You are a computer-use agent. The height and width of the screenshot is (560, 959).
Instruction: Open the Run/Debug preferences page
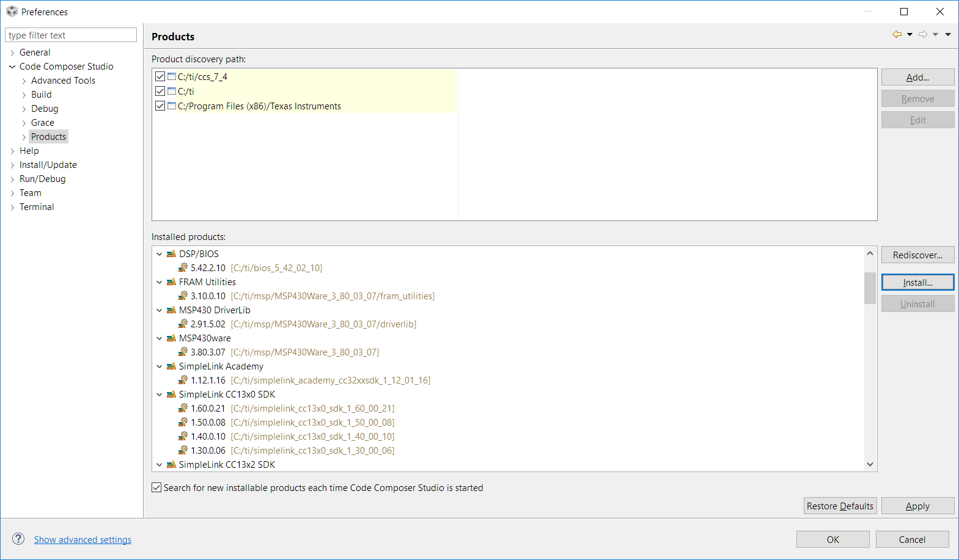coord(42,179)
